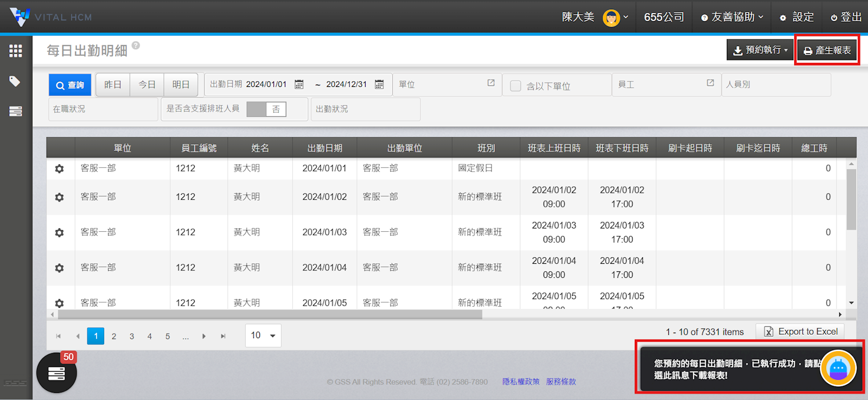Click the chatbot robot icon
868x400 pixels.
(x=838, y=369)
